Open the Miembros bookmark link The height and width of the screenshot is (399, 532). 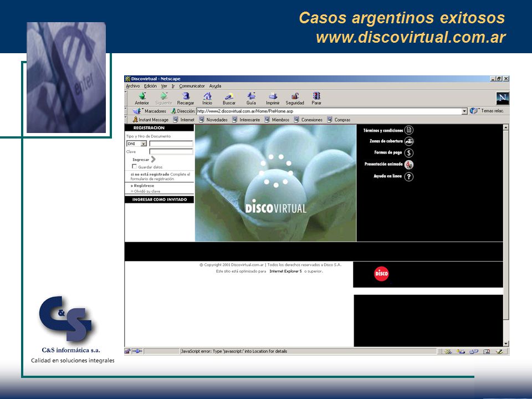coord(277,120)
